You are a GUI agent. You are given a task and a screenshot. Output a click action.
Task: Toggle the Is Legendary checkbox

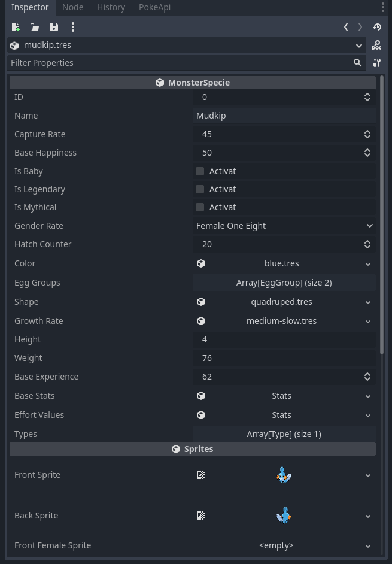(200, 189)
